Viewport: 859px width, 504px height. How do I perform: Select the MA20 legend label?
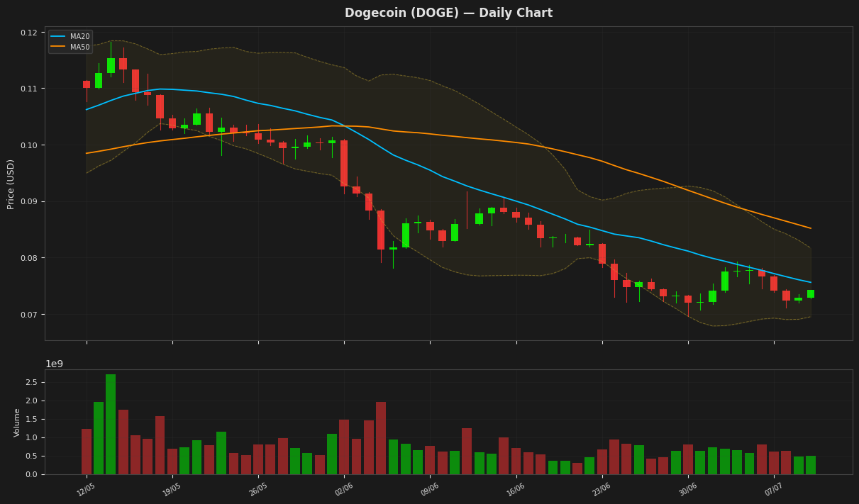(79, 37)
